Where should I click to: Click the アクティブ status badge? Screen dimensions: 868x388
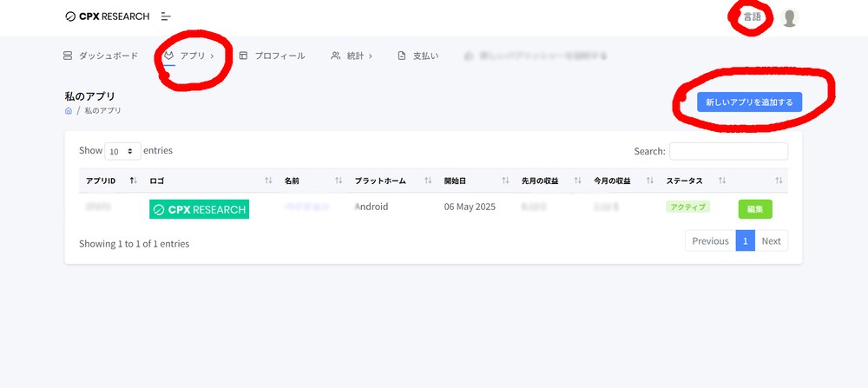pos(688,207)
